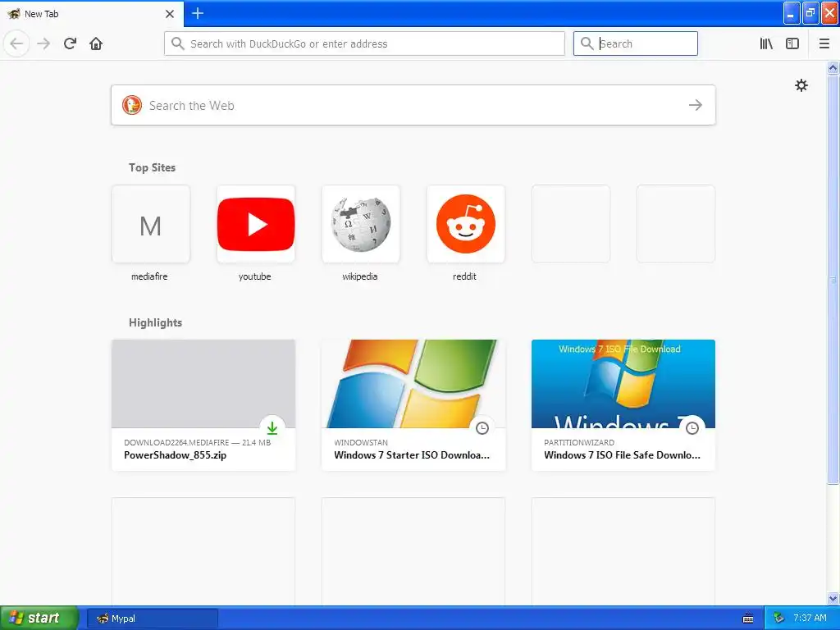Click history clock icon on PartitionWizard card
This screenshot has height=630, width=840.
tap(692, 427)
